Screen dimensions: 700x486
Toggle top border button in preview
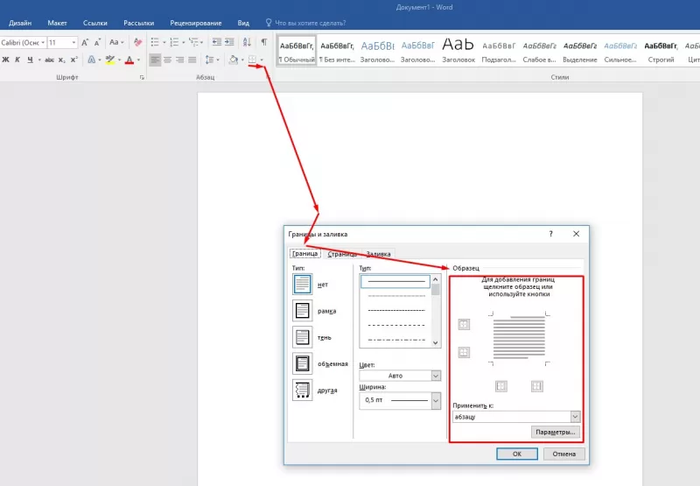463,324
